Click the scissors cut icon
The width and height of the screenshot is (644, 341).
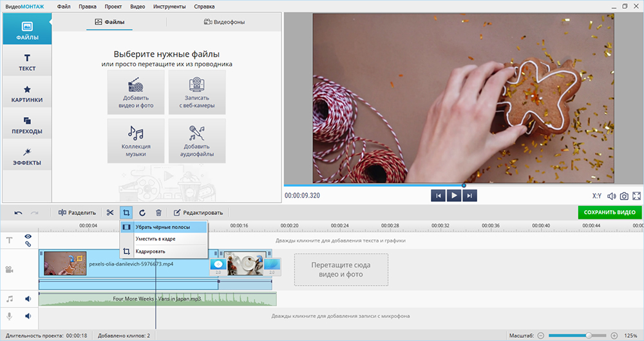tap(110, 212)
